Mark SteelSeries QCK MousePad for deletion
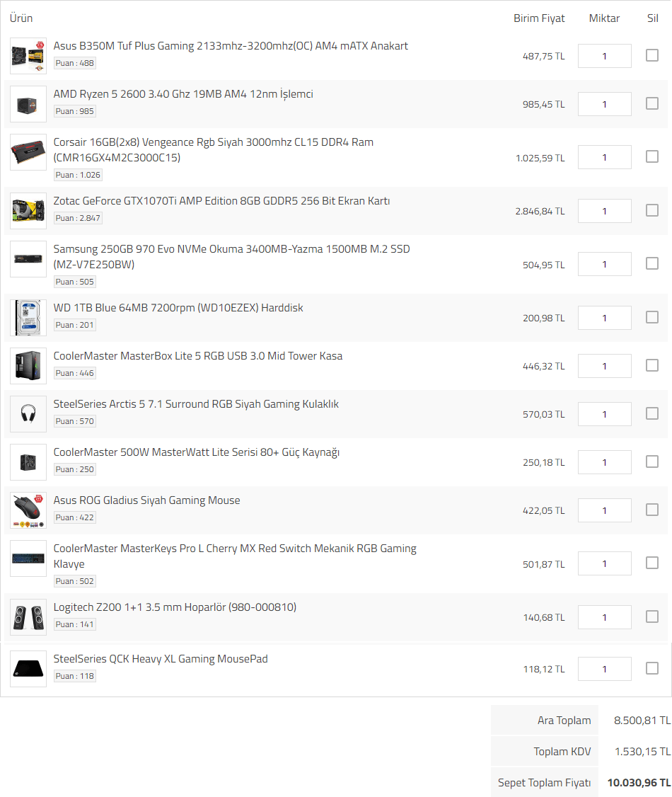Image resolution: width=672 pixels, height=797 pixels. point(652,668)
